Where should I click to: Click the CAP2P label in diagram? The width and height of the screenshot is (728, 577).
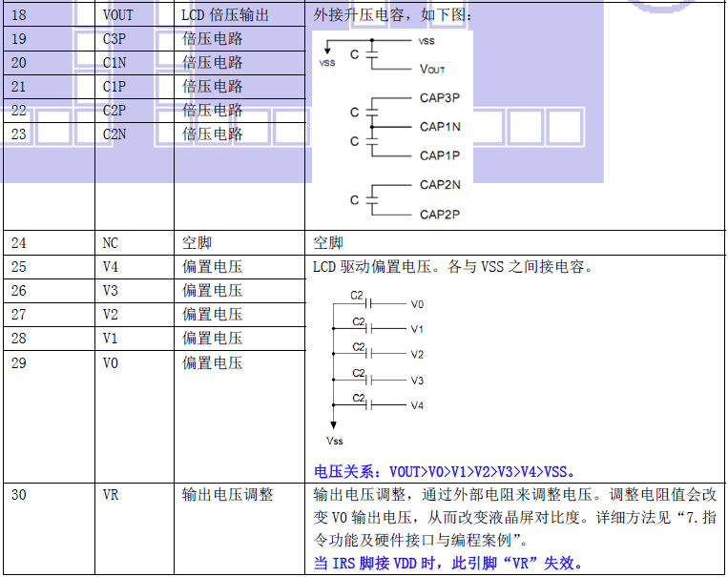coord(440,215)
